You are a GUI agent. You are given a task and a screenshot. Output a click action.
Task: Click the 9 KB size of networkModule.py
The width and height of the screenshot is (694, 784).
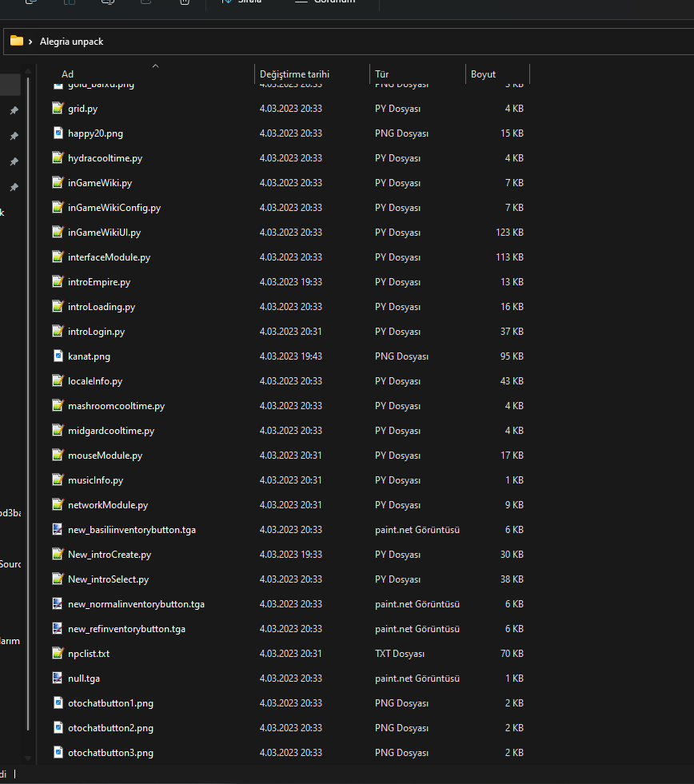point(514,504)
